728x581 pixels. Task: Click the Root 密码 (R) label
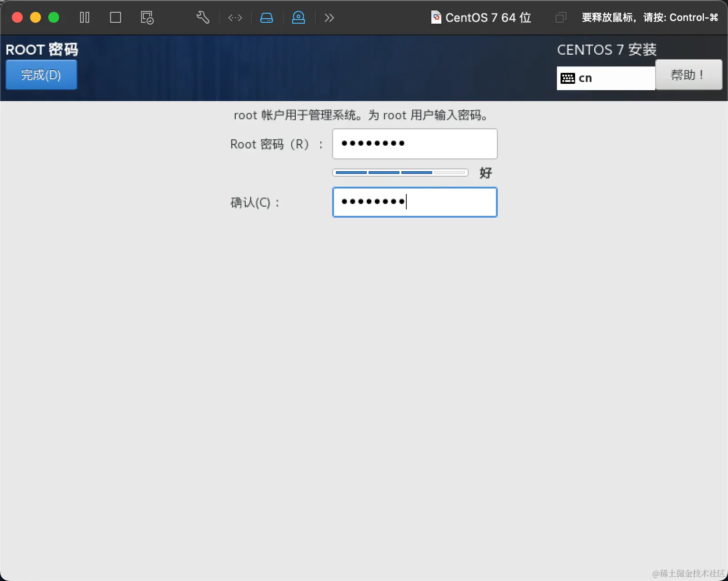(277, 144)
